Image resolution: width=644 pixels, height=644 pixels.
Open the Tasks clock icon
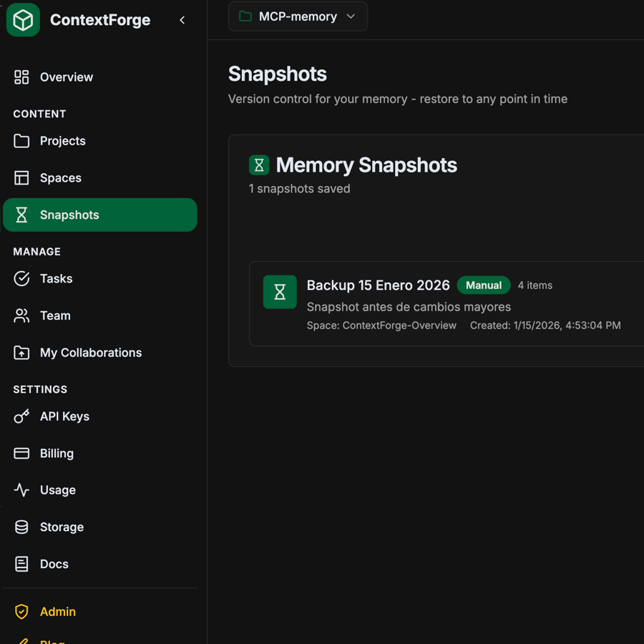pyautogui.click(x=21, y=278)
